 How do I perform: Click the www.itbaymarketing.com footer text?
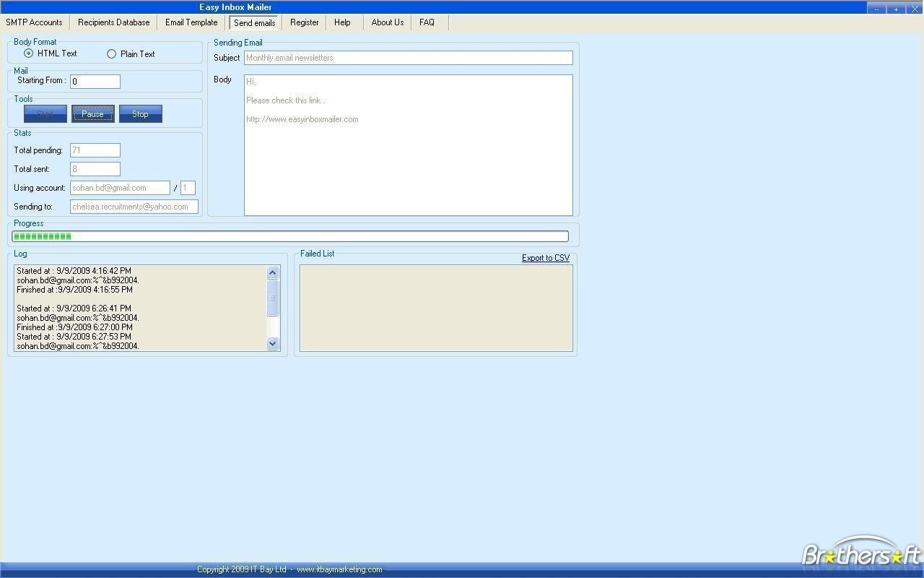pos(339,569)
